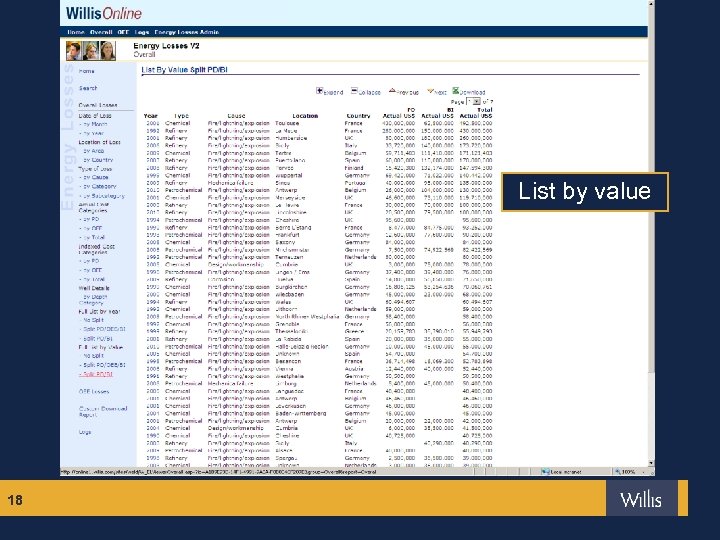Click the List by value callout label

click(x=585, y=191)
